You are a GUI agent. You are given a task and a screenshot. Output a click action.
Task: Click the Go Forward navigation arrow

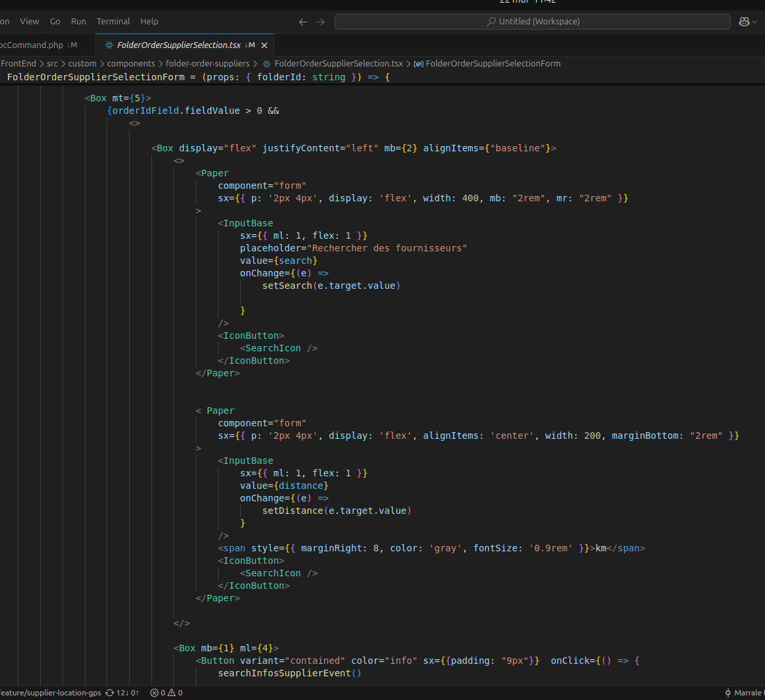click(321, 22)
